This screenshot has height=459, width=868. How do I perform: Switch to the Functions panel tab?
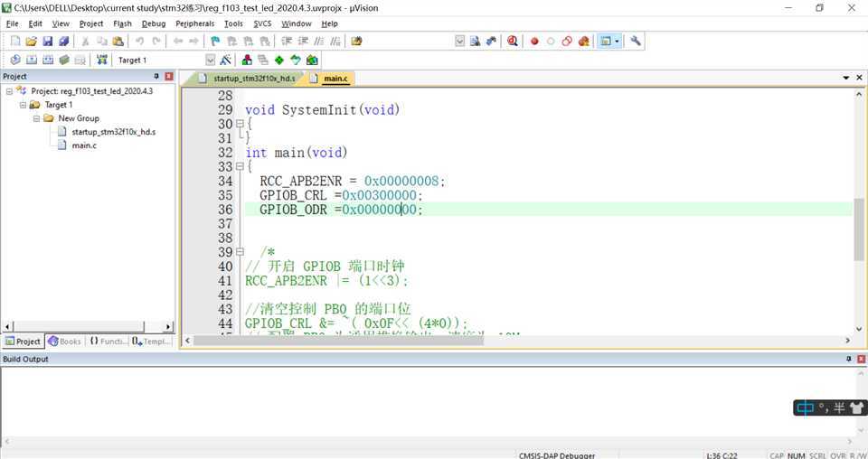[x=108, y=342]
